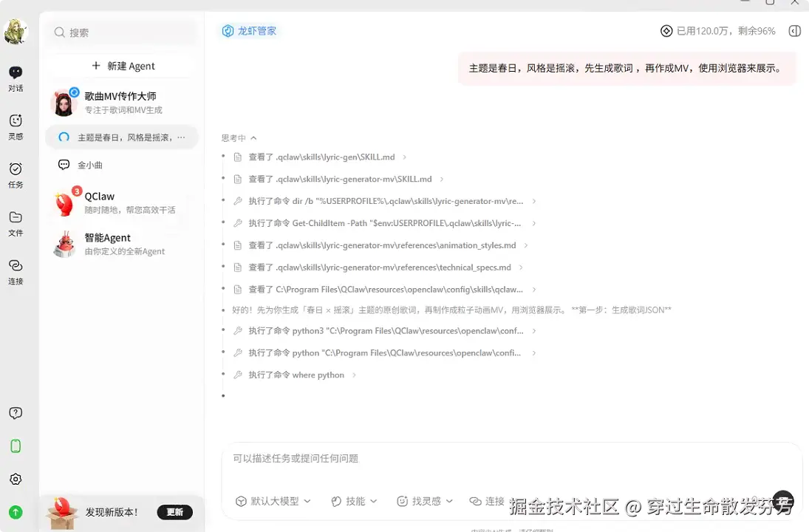Open the 任务 tasks section
Image resolution: width=809 pixels, height=532 pixels.
click(16, 175)
